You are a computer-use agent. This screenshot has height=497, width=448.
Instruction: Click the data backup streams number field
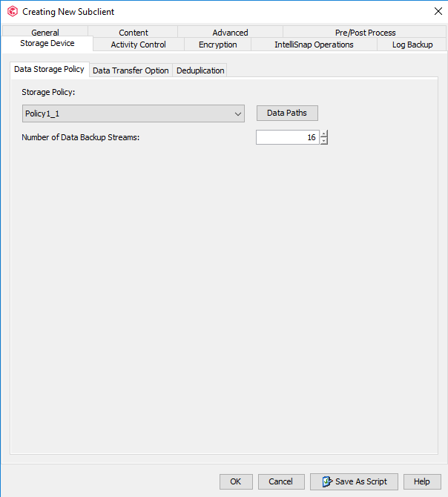287,137
